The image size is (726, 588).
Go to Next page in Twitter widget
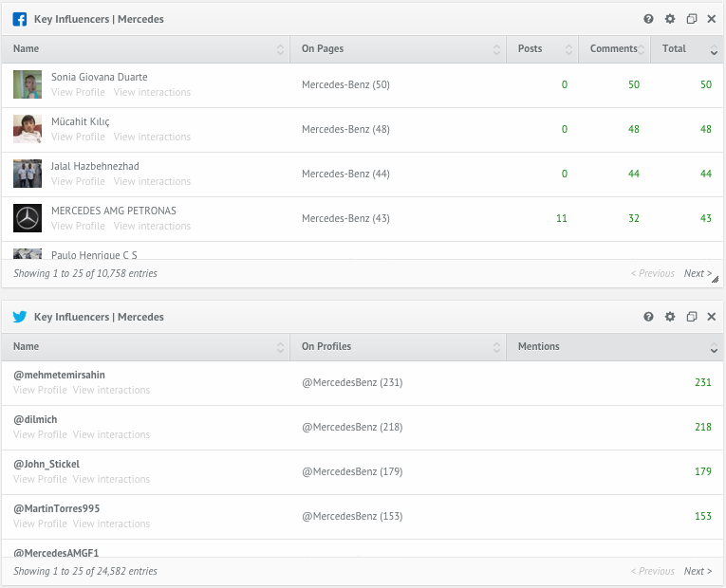pyautogui.click(x=698, y=571)
